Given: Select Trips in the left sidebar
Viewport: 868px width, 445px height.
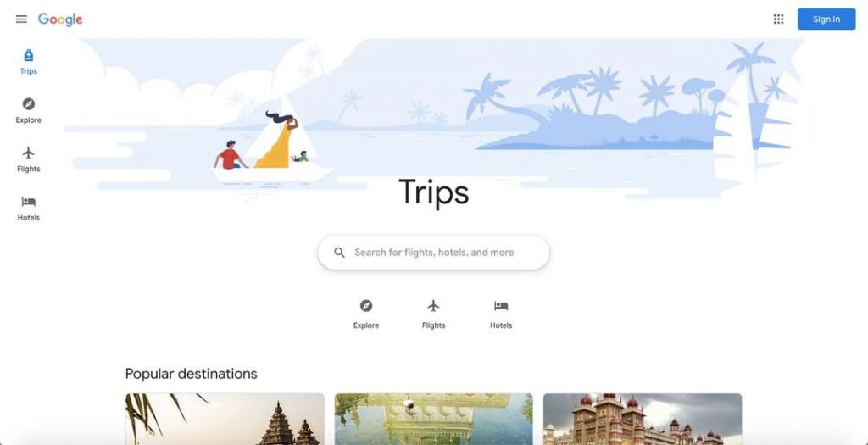Looking at the screenshot, I should click(28, 61).
